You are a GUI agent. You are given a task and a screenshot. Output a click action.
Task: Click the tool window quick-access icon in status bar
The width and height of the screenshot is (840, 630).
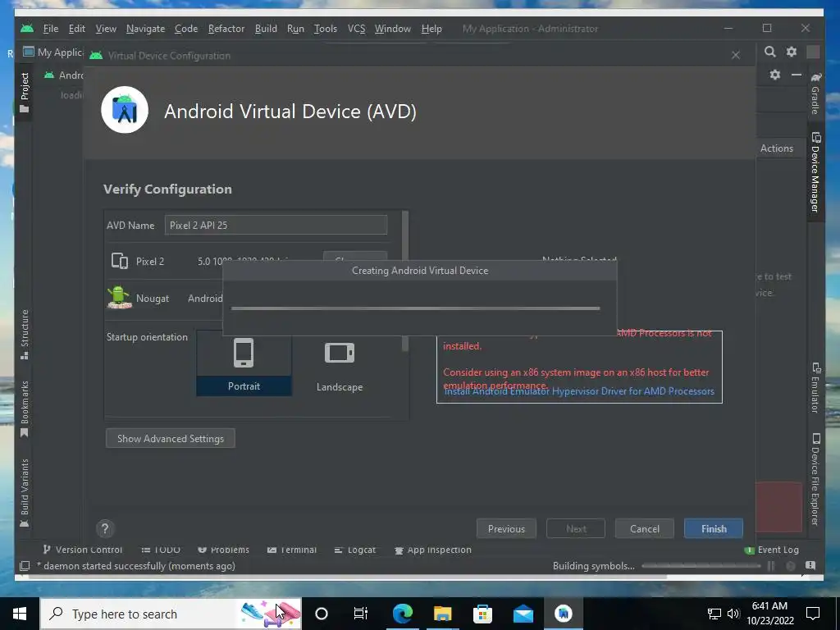24,566
